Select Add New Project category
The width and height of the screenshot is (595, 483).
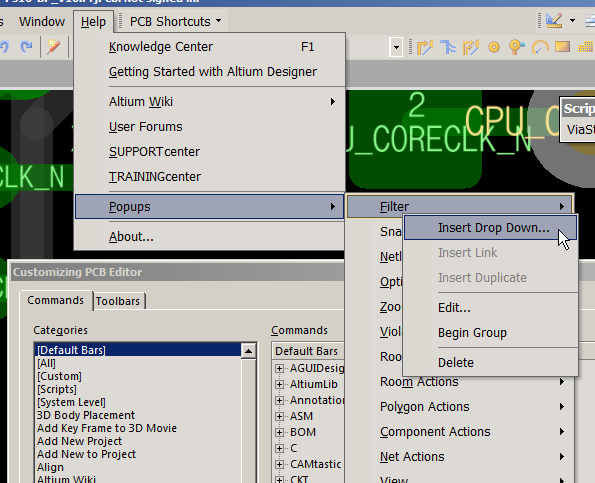click(138, 441)
